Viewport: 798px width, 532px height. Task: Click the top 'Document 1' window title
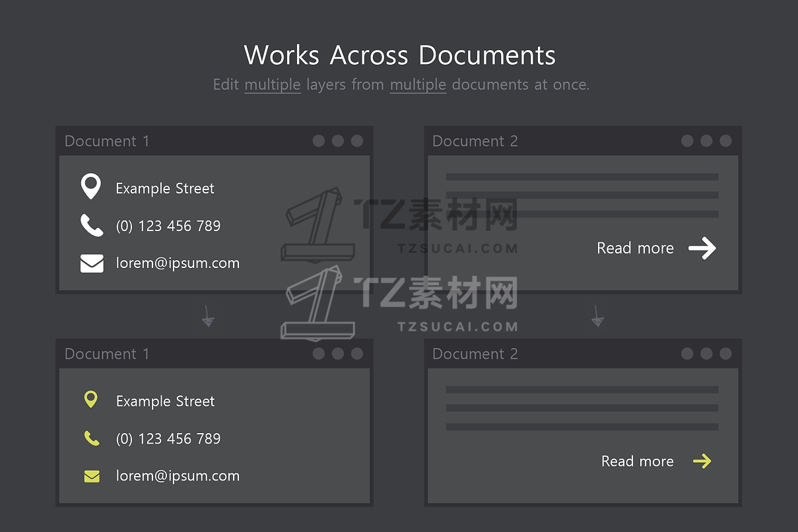click(107, 141)
